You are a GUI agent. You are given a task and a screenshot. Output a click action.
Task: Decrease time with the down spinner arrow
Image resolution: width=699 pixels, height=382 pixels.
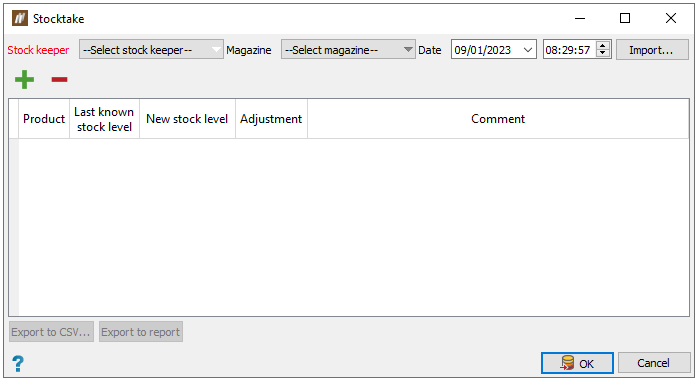603,53
